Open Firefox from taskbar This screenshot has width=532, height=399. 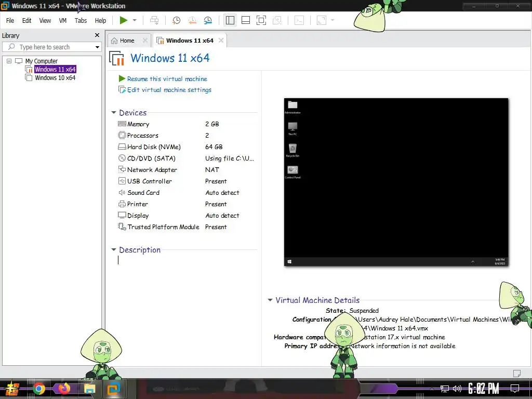click(x=64, y=388)
